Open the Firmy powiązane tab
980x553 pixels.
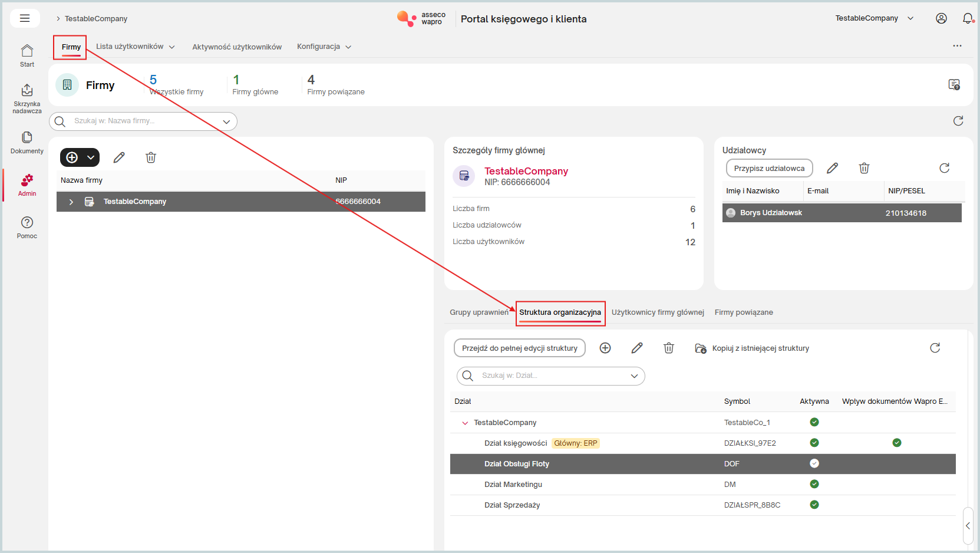[744, 312]
